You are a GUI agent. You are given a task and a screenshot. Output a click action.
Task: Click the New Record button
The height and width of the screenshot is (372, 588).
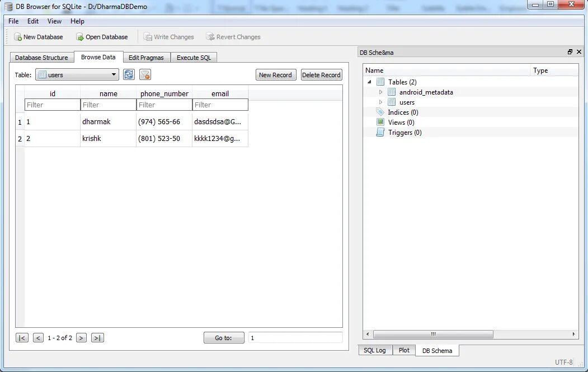tap(276, 74)
